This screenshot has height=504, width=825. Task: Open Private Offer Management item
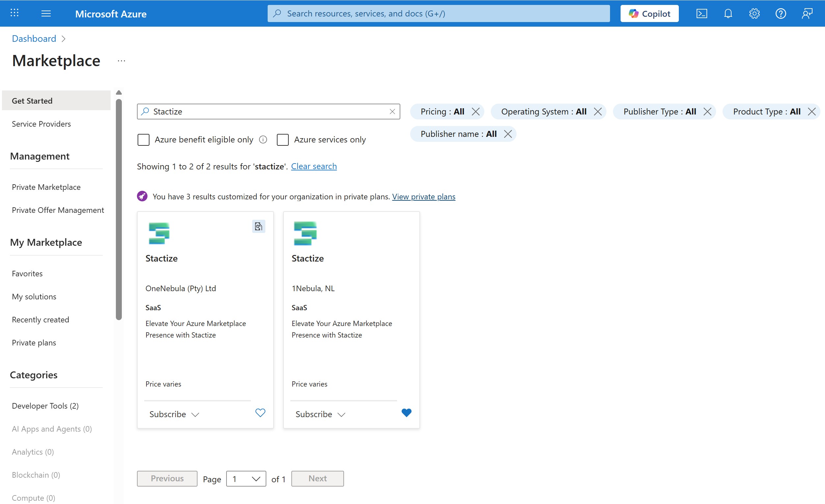58,210
